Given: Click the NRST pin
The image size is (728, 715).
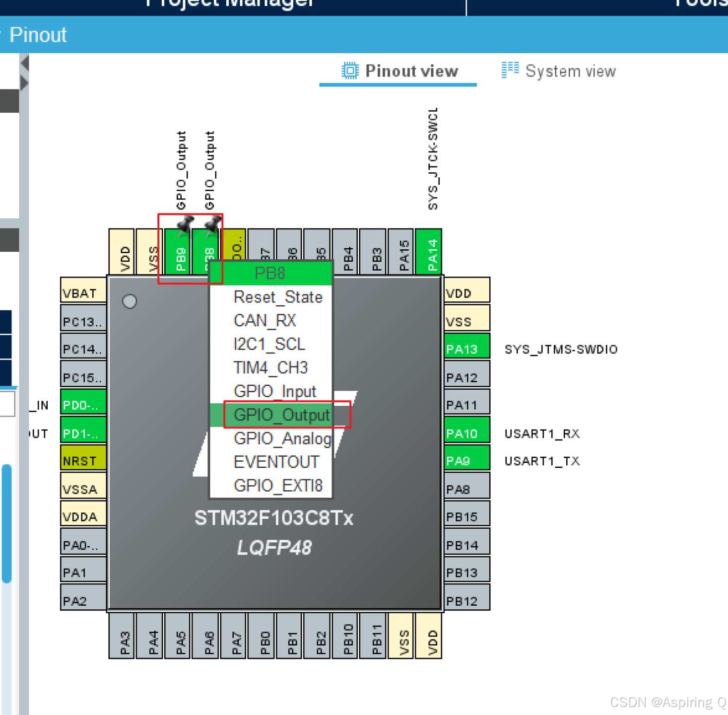Looking at the screenshot, I should tap(83, 458).
